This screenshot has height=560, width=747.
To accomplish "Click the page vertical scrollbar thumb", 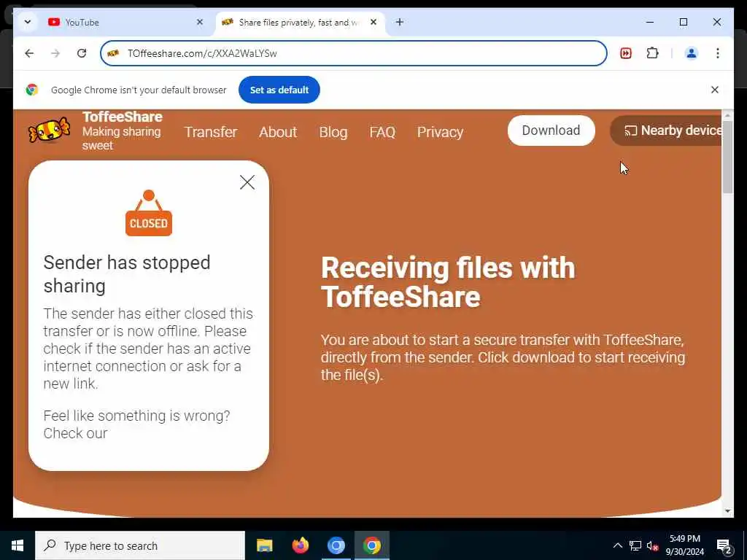I will pyautogui.click(x=727, y=157).
